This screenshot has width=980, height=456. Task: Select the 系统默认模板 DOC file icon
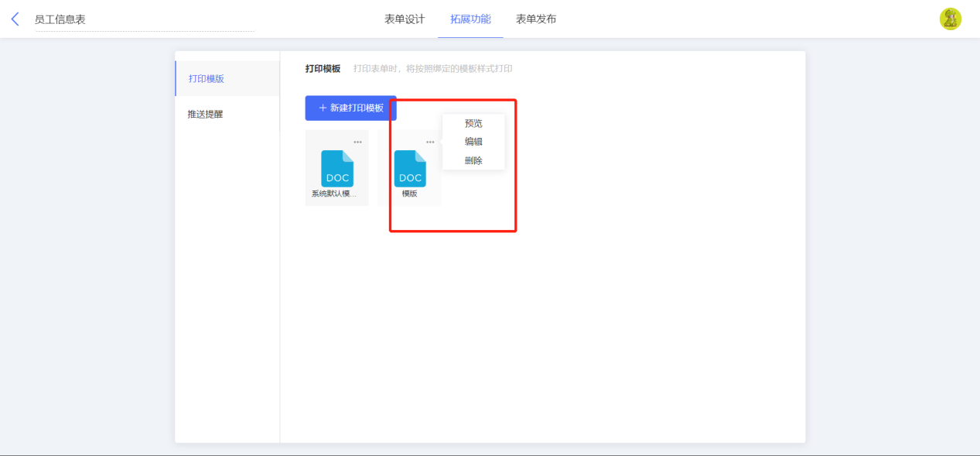[x=337, y=169]
